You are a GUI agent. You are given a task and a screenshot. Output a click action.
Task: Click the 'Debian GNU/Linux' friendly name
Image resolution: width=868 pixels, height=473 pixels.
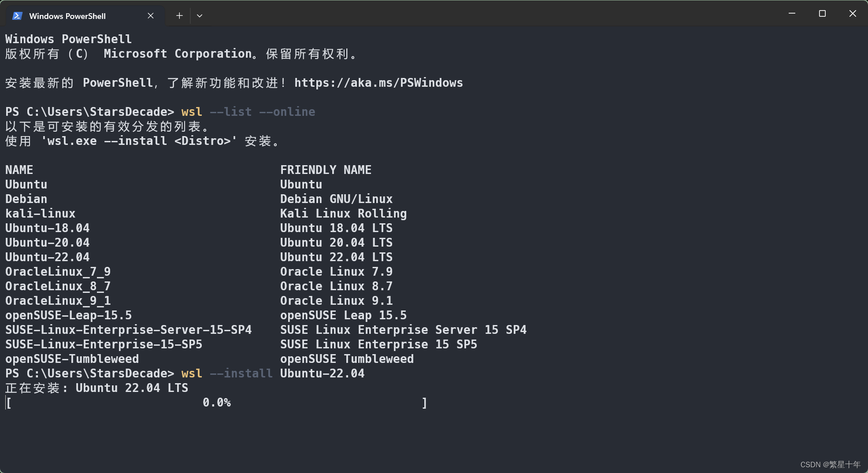(336, 199)
